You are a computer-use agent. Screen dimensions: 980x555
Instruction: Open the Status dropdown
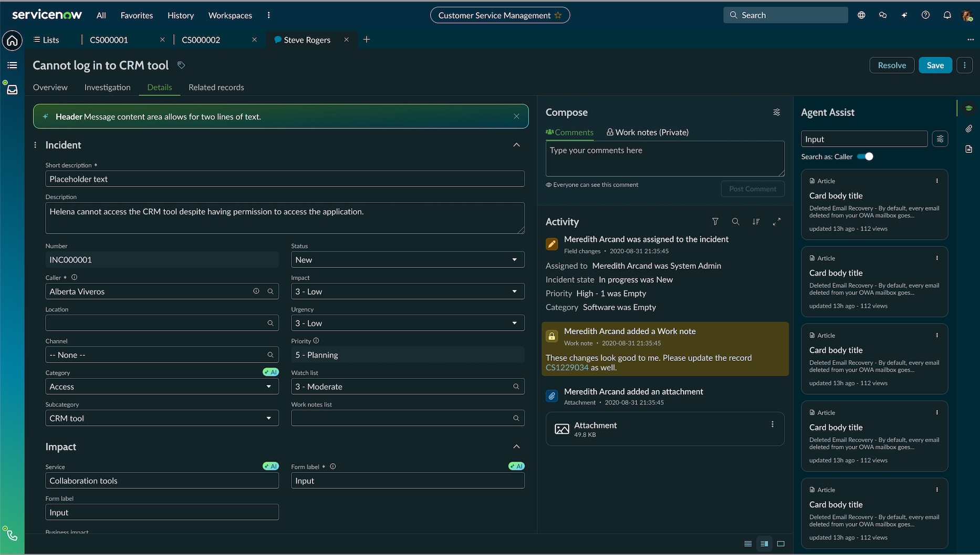pos(408,260)
